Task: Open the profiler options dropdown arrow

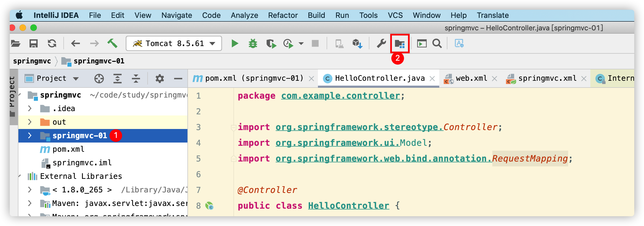Action: click(x=301, y=43)
